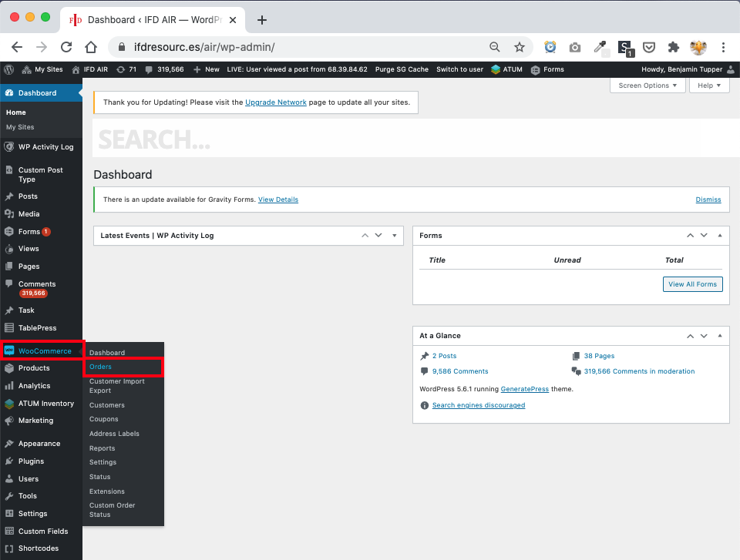Move the At a Glance widget up

[x=690, y=336]
